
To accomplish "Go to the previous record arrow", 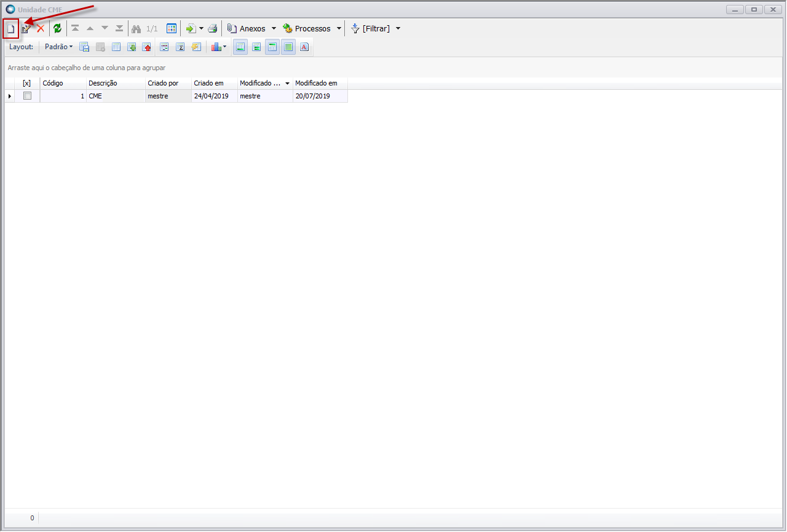I will [90, 29].
